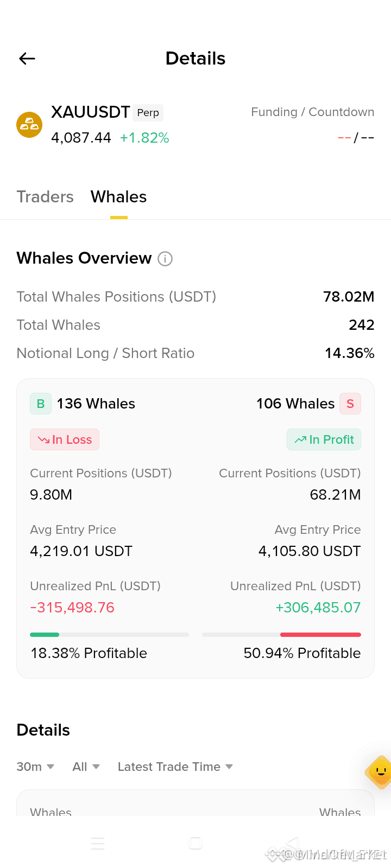Tap the red 50.94% profitable bar
The width and height of the screenshot is (391, 868).
pos(320,635)
